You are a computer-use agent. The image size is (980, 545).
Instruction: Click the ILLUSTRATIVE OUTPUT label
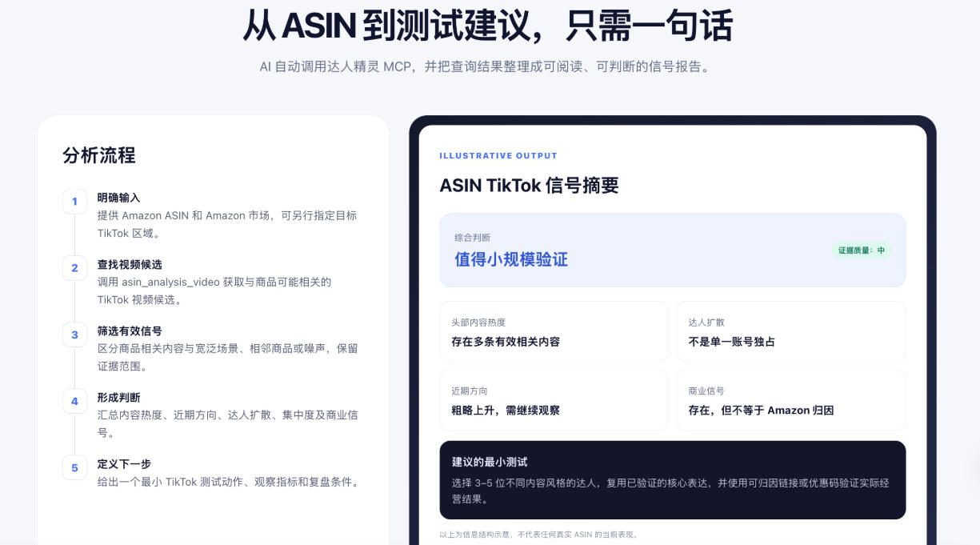[x=498, y=156]
